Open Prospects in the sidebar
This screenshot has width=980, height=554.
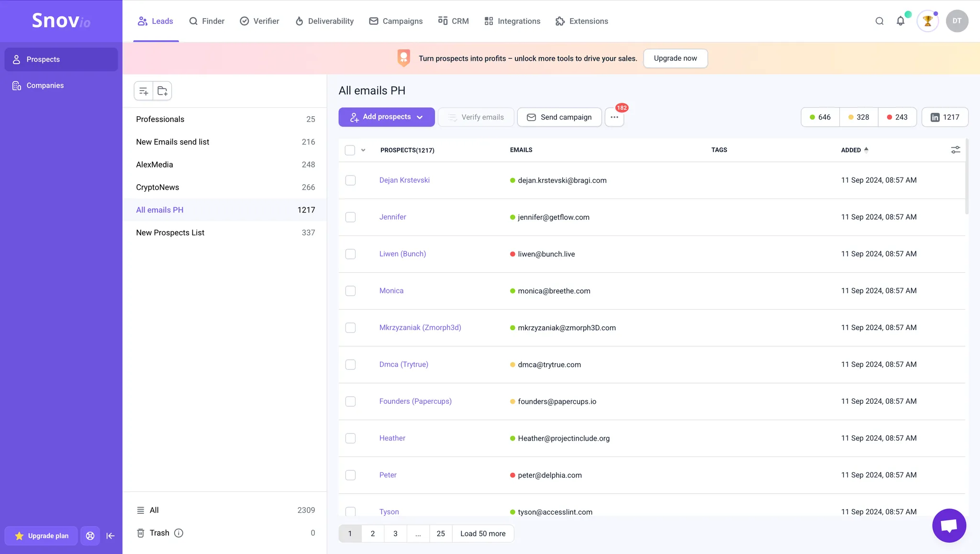pos(61,59)
